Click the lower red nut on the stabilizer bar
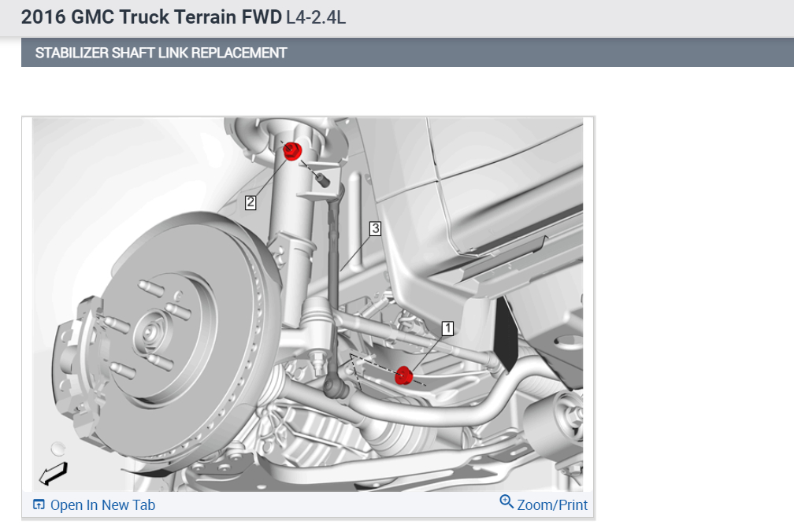Viewport: 794px width, 532px height. coord(403,375)
